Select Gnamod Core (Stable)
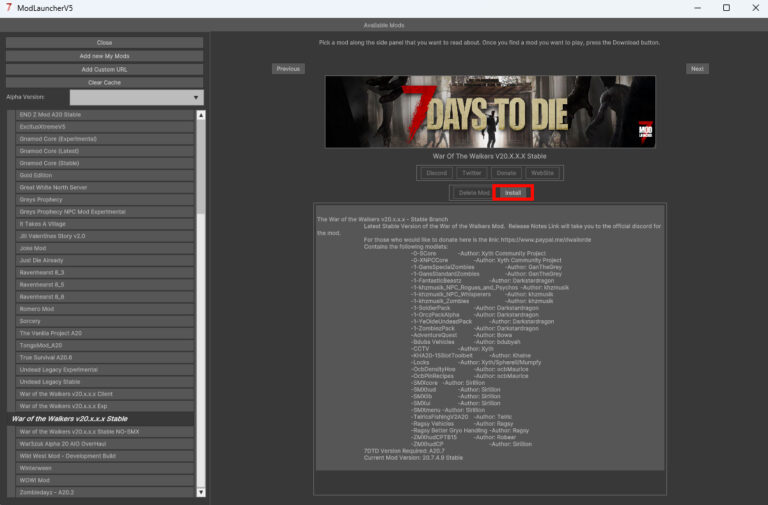This screenshot has height=505, width=768. 105,163
